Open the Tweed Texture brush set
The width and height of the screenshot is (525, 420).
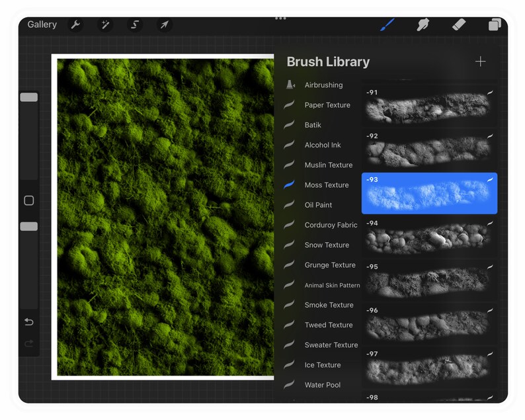pos(321,325)
